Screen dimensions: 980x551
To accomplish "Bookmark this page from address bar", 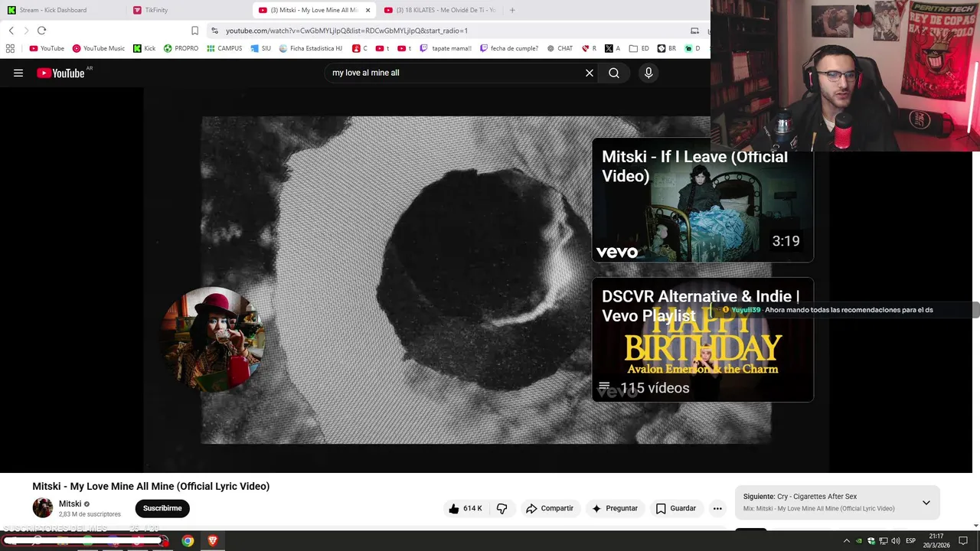I will click(194, 31).
